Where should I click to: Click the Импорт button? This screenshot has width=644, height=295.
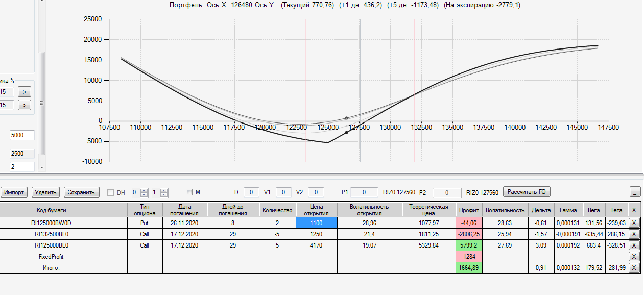pyautogui.click(x=14, y=192)
